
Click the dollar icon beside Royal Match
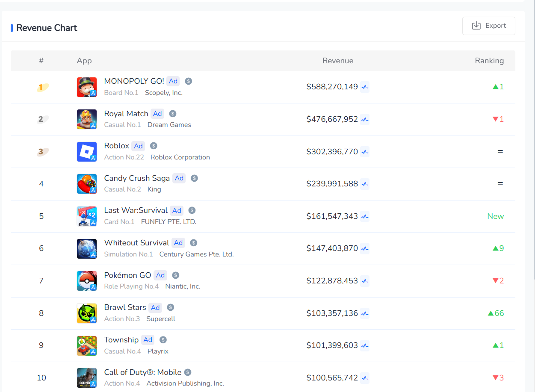tap(173, 114)
